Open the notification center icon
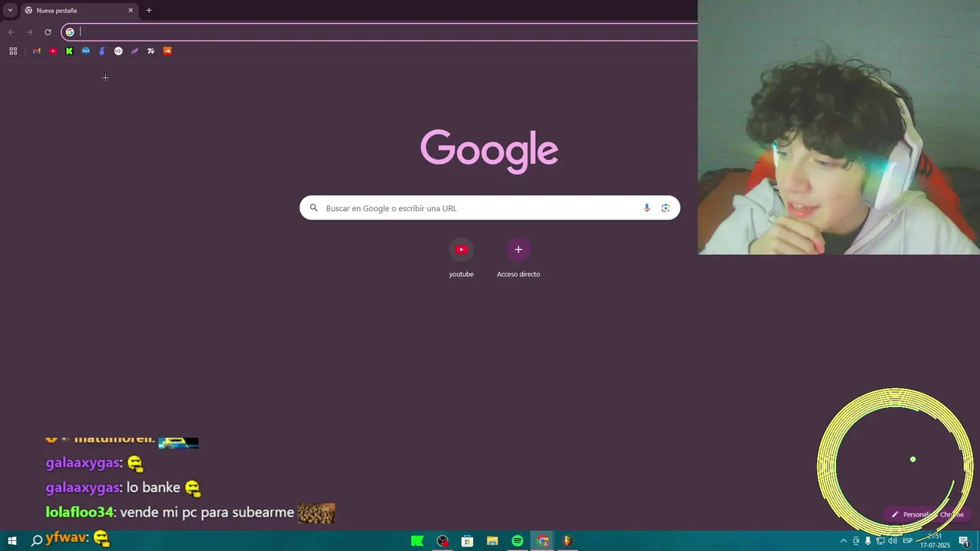Screen dimensions: 980x551 coord(964,541)
